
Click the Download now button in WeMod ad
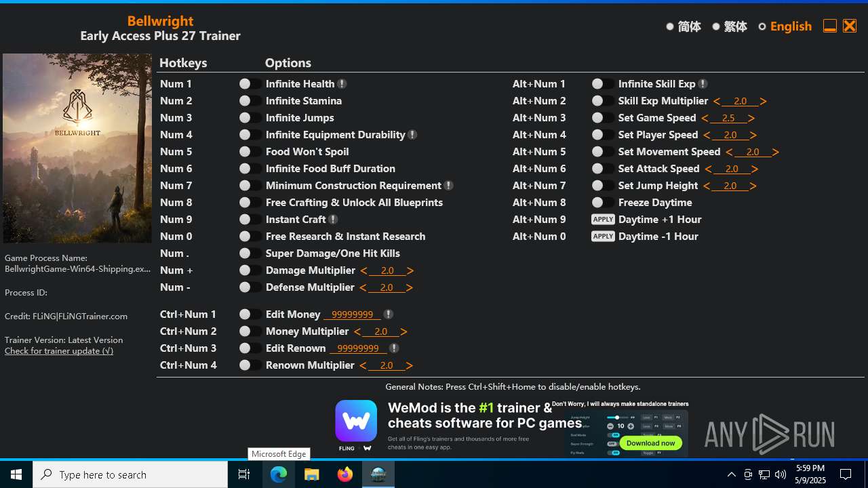[x=650, y=443]
